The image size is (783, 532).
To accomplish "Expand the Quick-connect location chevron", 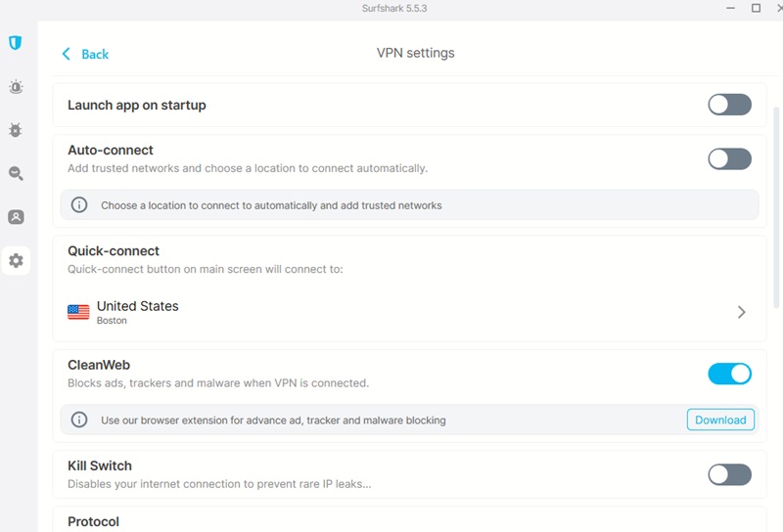I will (x=742, y=312).
